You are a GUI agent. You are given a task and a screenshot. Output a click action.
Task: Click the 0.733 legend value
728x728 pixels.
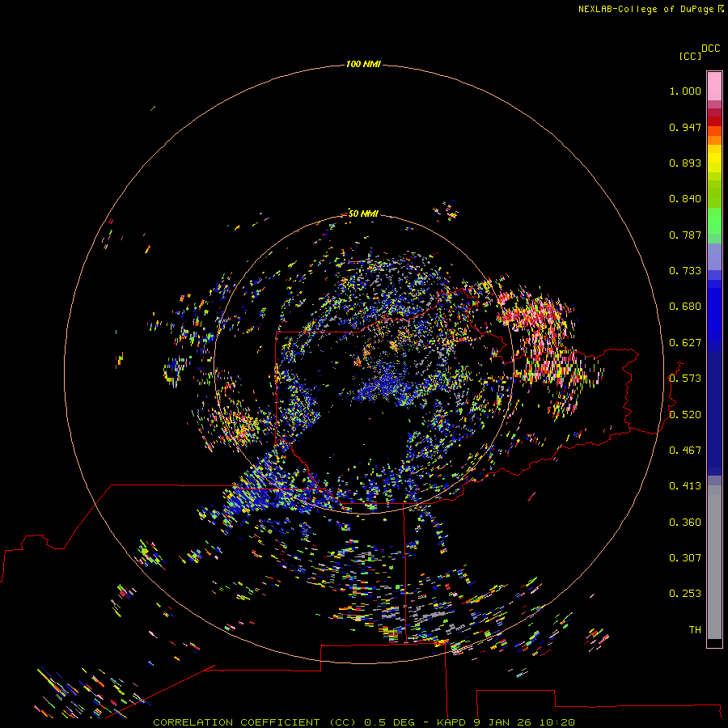(685, 271)
